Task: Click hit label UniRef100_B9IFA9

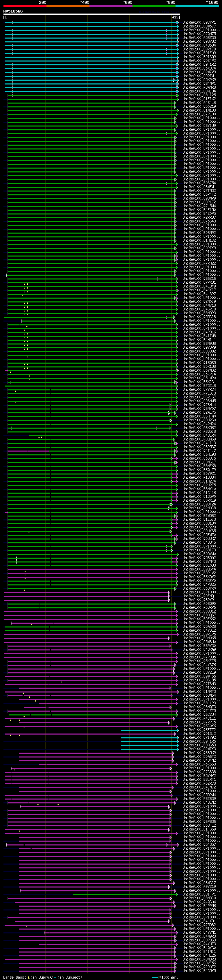Action: click(x=199, y=53)
